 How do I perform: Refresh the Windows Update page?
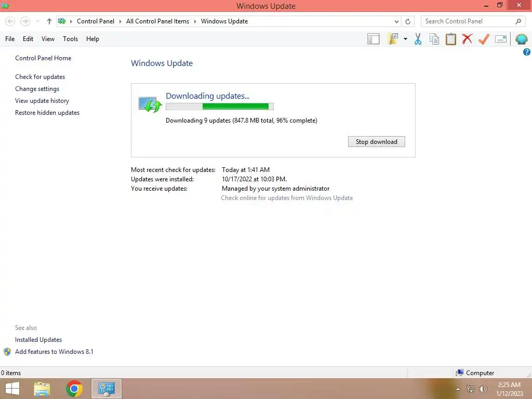(x=408, y=21)
